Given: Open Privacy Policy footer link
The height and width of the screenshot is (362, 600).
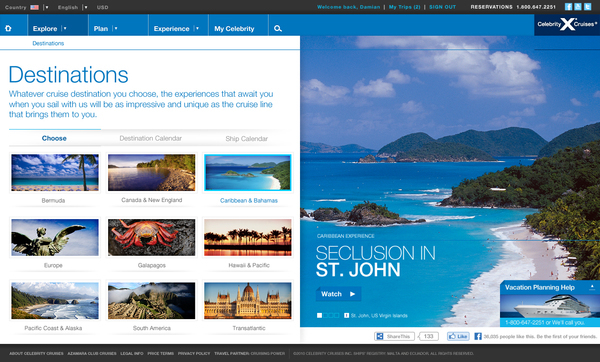Looking at the screenshot, I should (x=194, y=353).
